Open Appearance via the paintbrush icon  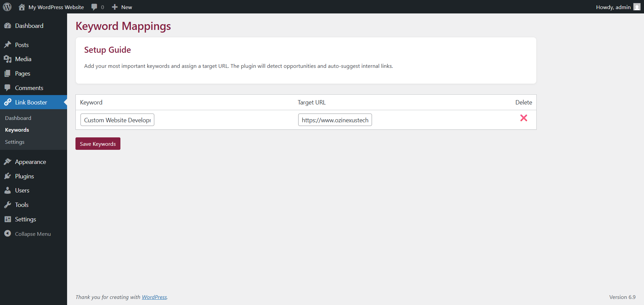click(8, 162)
